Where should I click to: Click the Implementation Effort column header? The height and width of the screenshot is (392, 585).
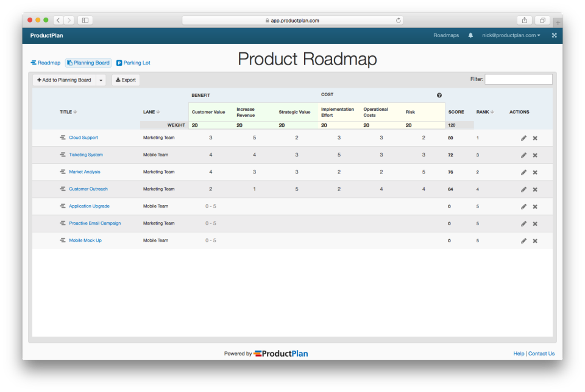(x=337, y=112)
